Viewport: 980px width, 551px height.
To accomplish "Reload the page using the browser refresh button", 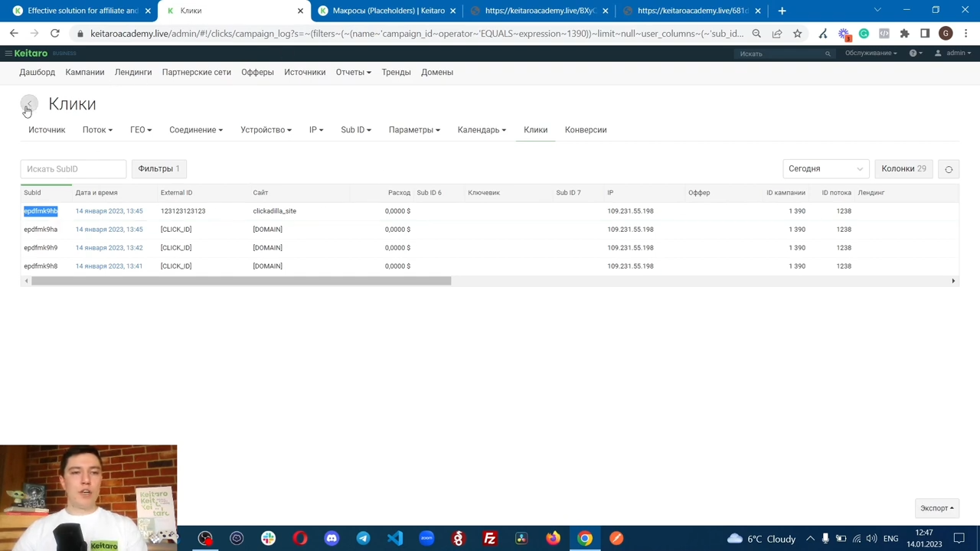I will (x=55, y=34).
